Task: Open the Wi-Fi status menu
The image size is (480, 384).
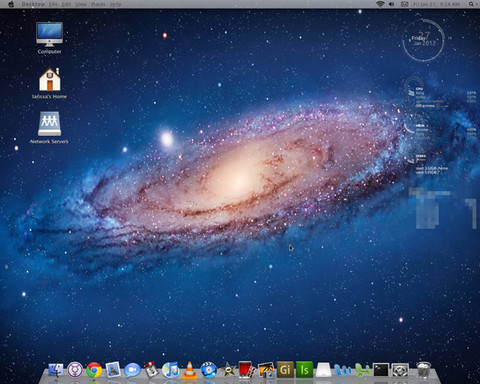Action: [380, 4]
